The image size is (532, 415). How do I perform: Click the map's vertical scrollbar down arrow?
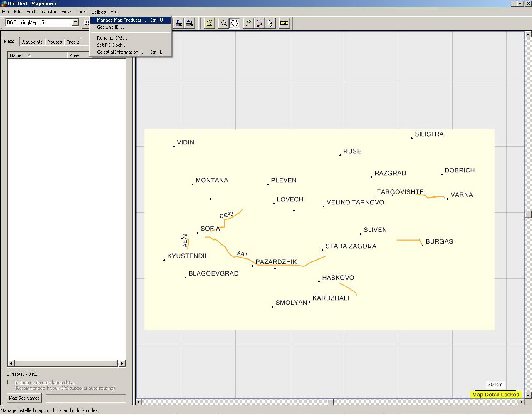point(528,395)
